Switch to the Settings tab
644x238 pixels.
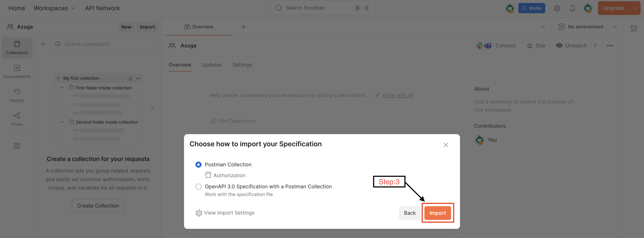(242, 65)
